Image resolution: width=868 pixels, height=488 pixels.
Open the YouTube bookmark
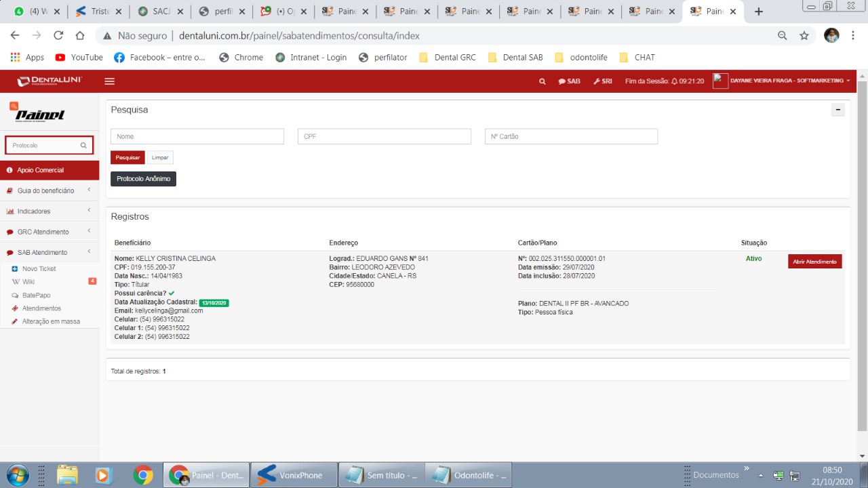(79, 58)
